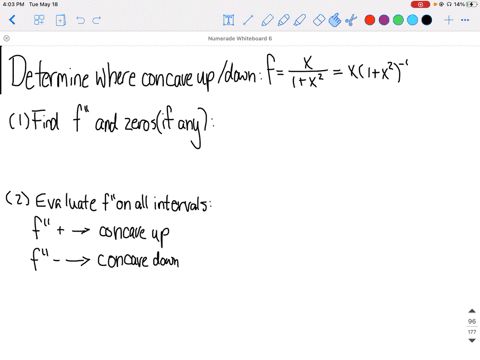Tap the total page count 177
Screen dimensions: 480x360
pos(472,332)
